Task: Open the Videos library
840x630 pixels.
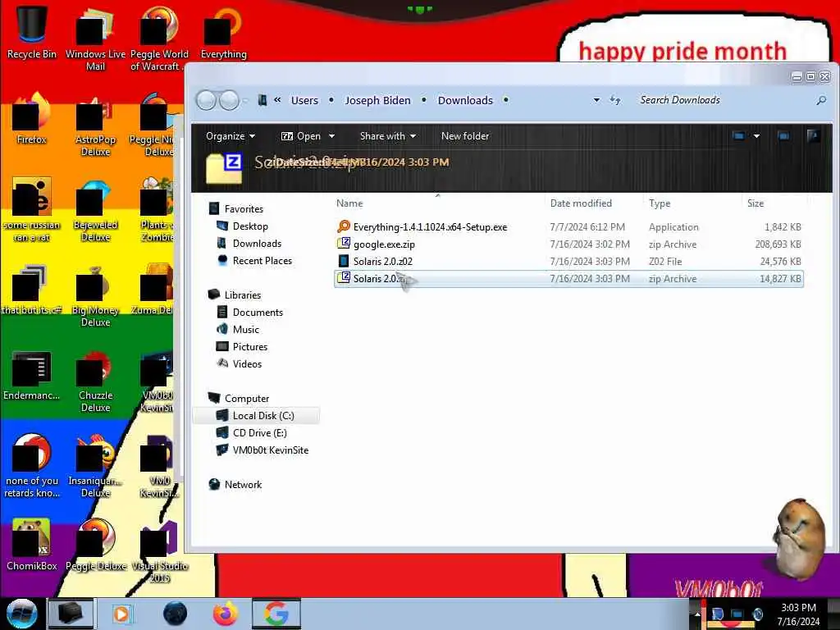Action: (247, 363)
